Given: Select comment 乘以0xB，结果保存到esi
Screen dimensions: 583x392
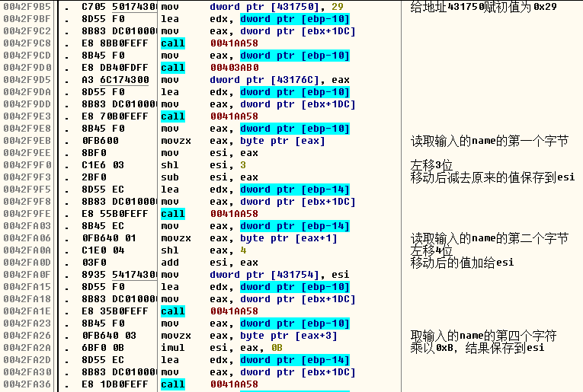Looking at the screenshot, I should pyautogui.click(x=477, y=348).
